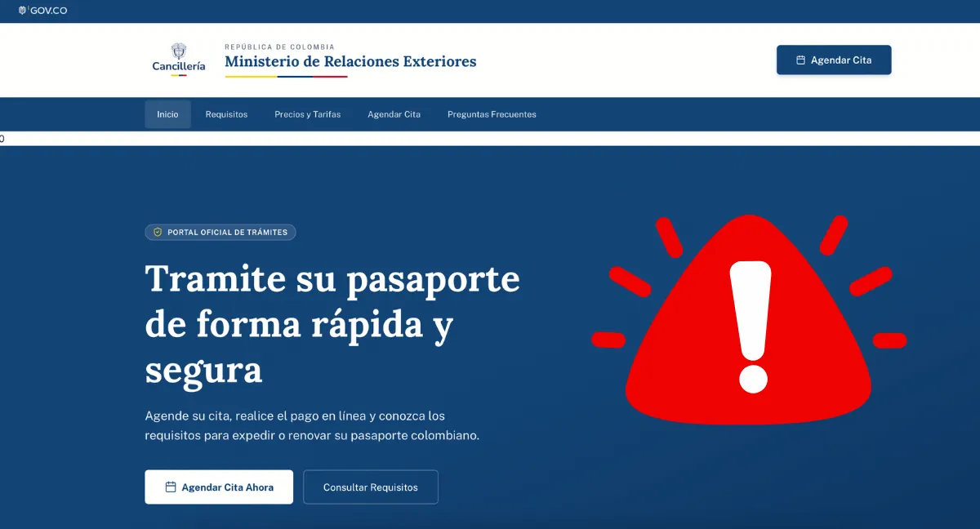Click the header Agendar Cita button

[834, 60]
